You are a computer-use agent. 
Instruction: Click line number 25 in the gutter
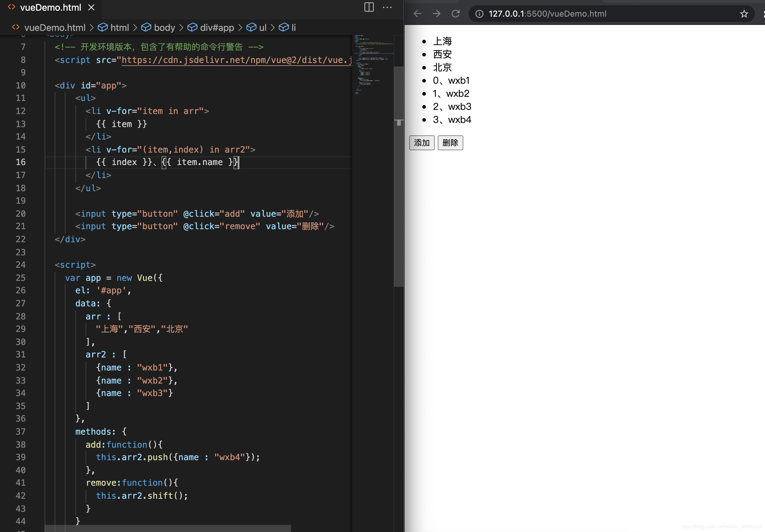click(x=21, y=278)
